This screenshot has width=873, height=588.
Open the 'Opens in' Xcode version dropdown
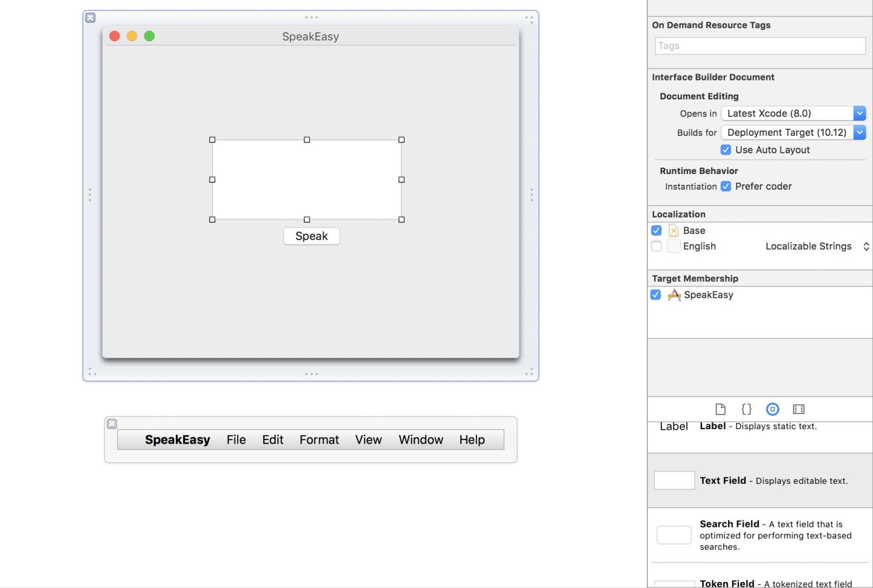(794, 113)
